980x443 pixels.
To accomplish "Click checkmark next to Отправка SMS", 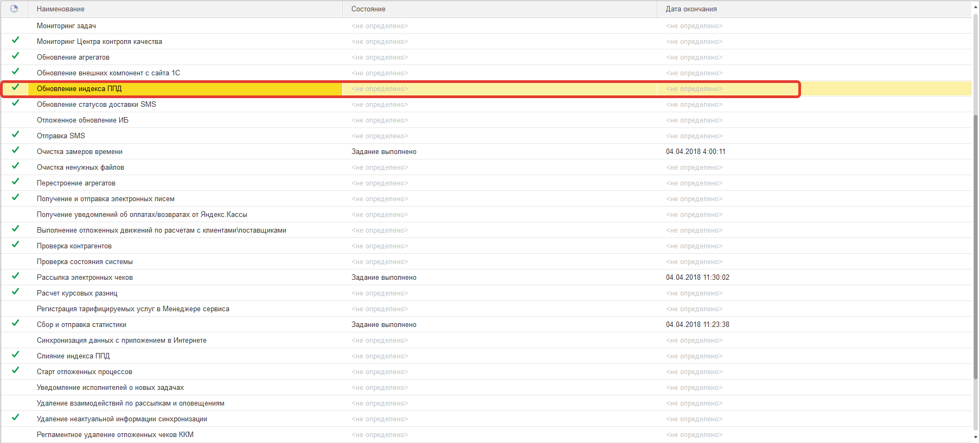I will pos(15,134).
